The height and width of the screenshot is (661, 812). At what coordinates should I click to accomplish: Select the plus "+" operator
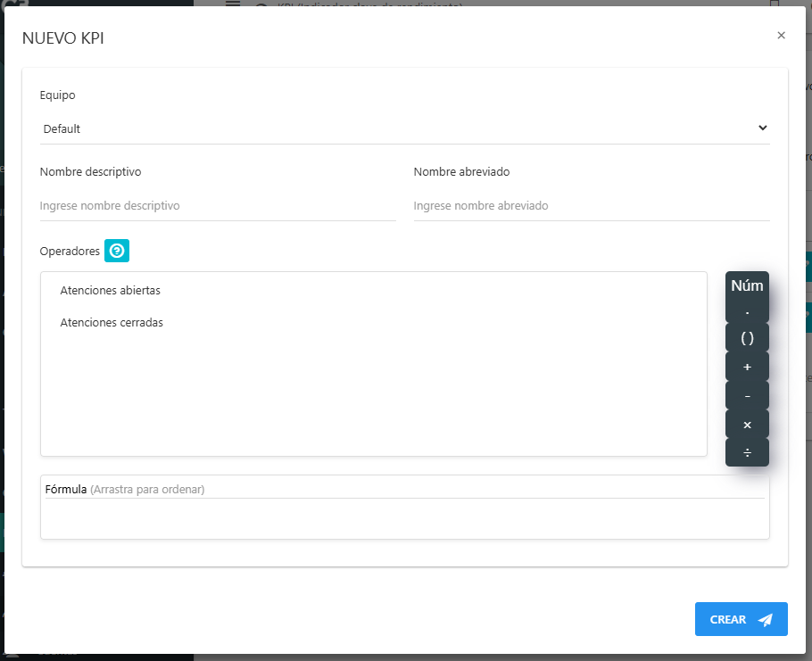coord(747,366)
